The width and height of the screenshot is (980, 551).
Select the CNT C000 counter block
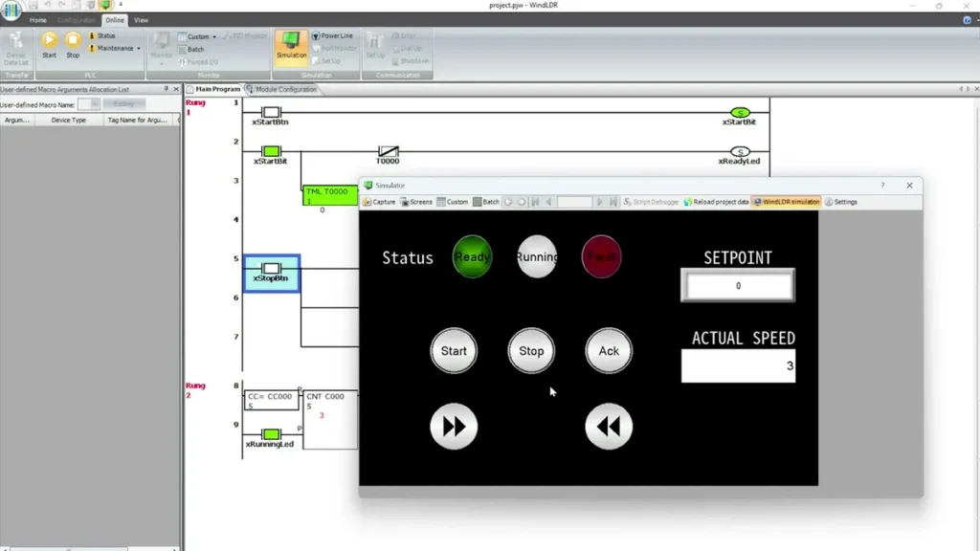coord(330,420)
